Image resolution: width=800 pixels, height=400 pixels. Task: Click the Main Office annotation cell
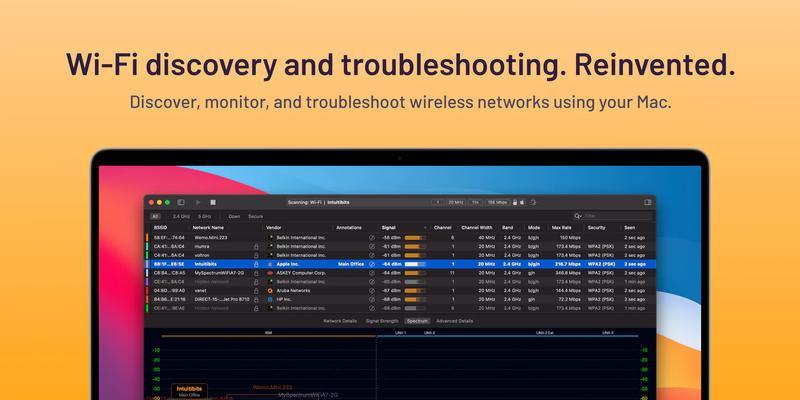coord(351,264)
